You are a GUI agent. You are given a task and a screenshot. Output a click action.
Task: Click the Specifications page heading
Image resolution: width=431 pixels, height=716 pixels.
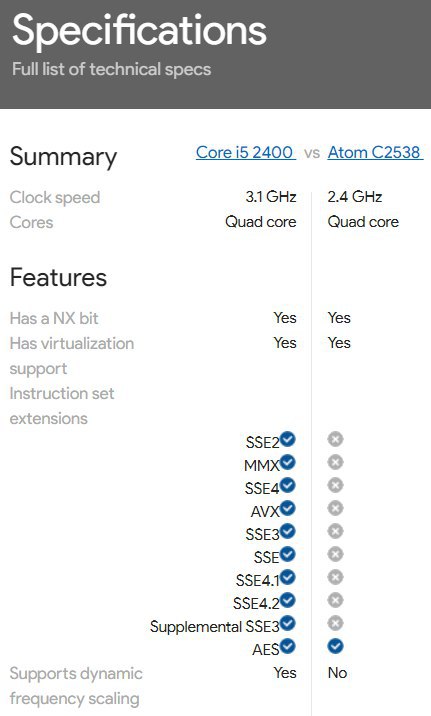click(x=139, y=30)
